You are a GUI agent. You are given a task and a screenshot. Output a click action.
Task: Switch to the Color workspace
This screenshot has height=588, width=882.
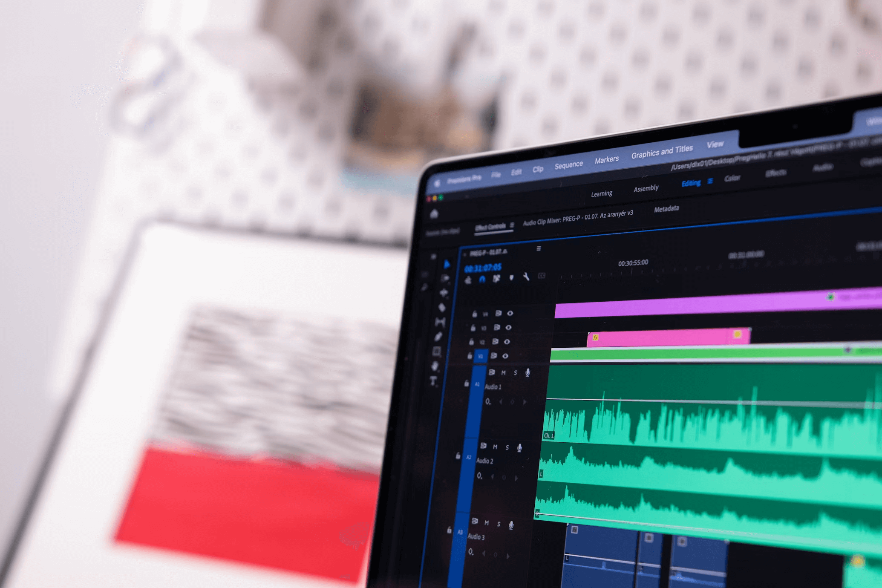point(732,178)
